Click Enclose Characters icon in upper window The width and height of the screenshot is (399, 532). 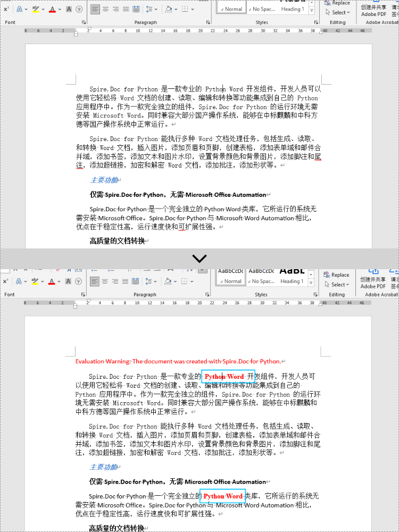pos(79,10)
